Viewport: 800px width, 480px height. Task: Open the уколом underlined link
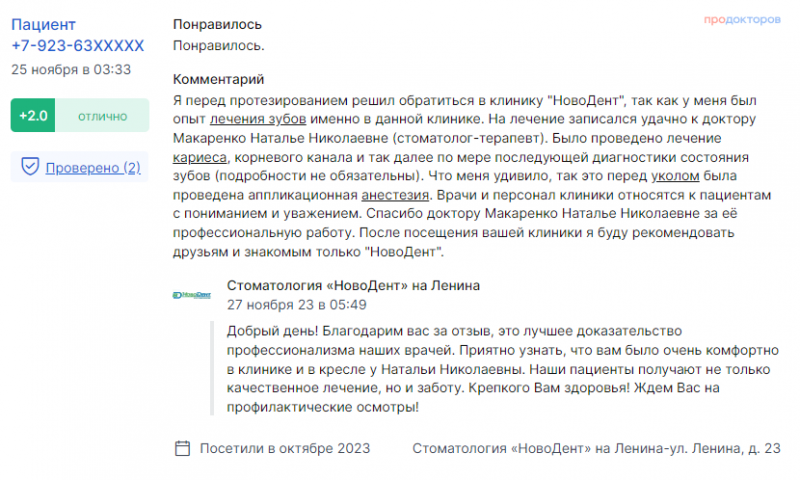pos(675,176)
